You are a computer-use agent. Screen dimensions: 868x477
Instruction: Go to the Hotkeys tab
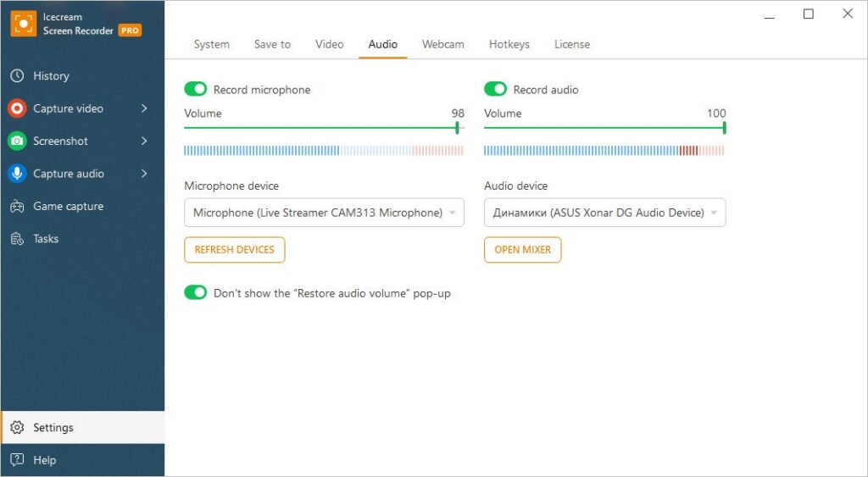509,44
